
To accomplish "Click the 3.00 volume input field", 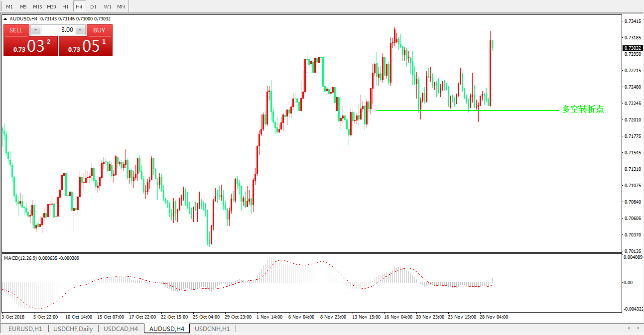I will click(x=58, y=30).
